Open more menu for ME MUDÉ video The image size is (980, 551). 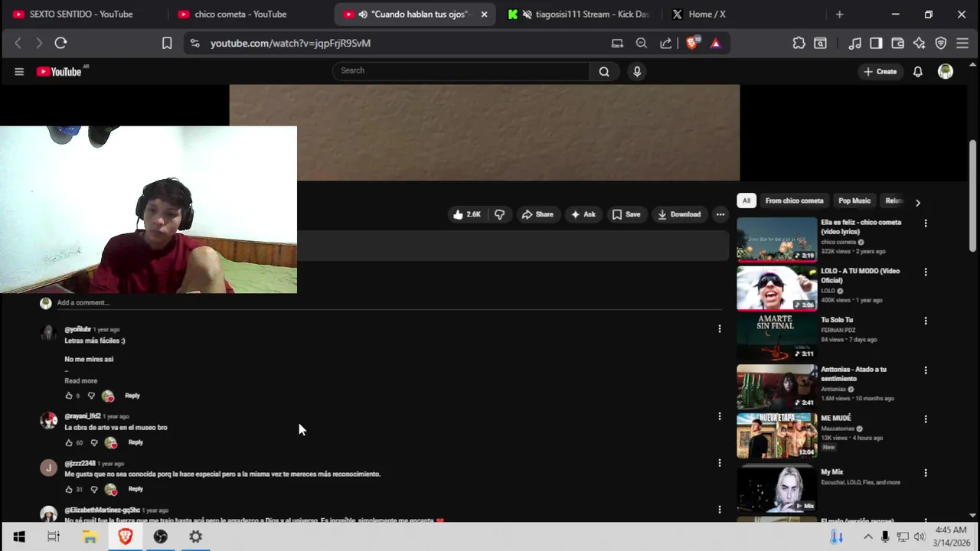925,419
